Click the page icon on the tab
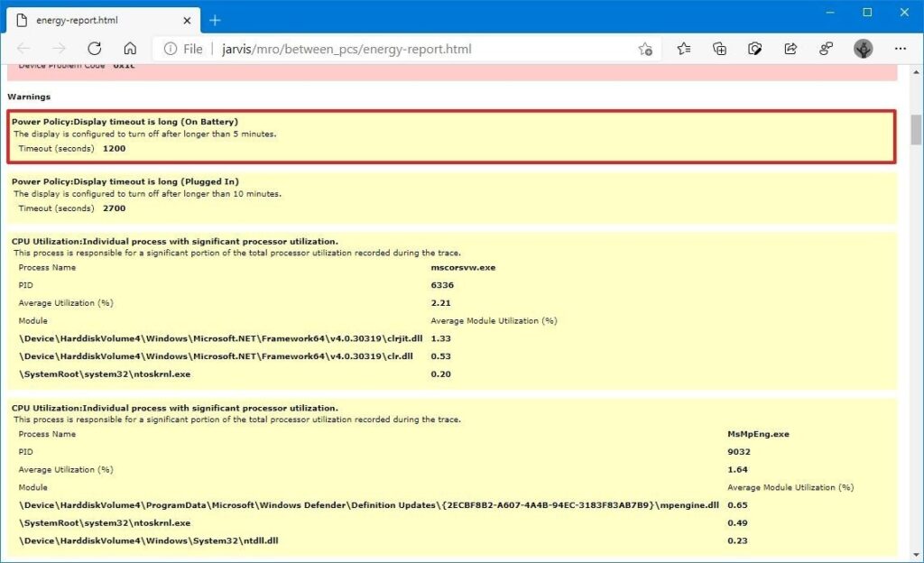 coord(22,21)
